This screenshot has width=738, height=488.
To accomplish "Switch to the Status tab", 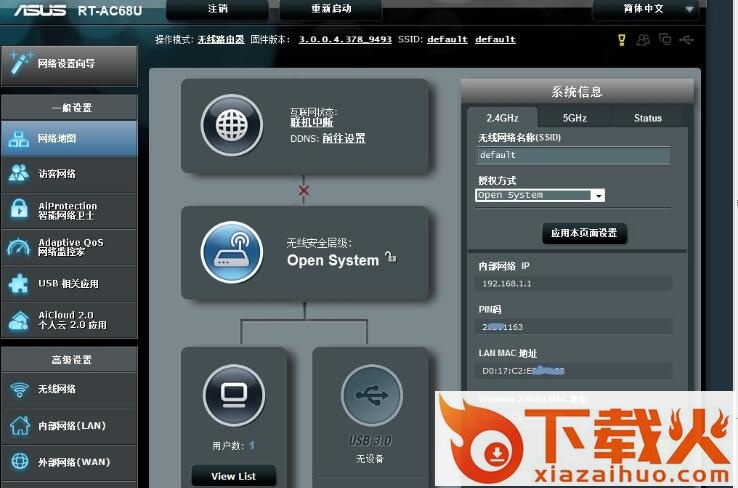I will click(x=648, y=118).
